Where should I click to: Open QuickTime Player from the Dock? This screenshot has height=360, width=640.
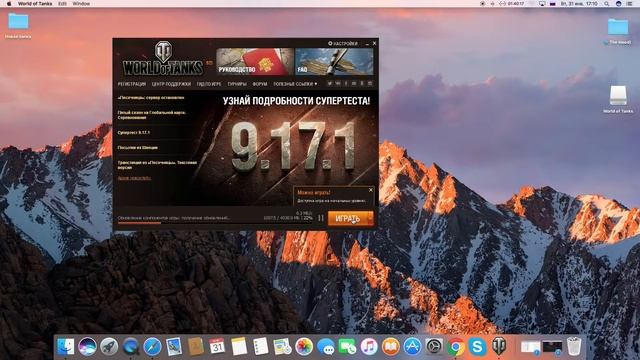(131, 347)
